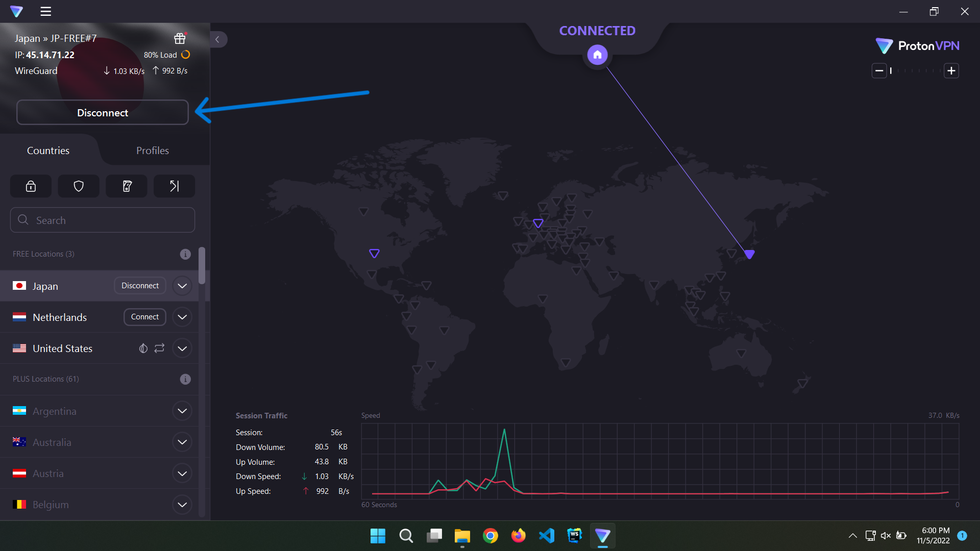Expand Japan server list
980x551 pixels.
click(x=182, y=286)
